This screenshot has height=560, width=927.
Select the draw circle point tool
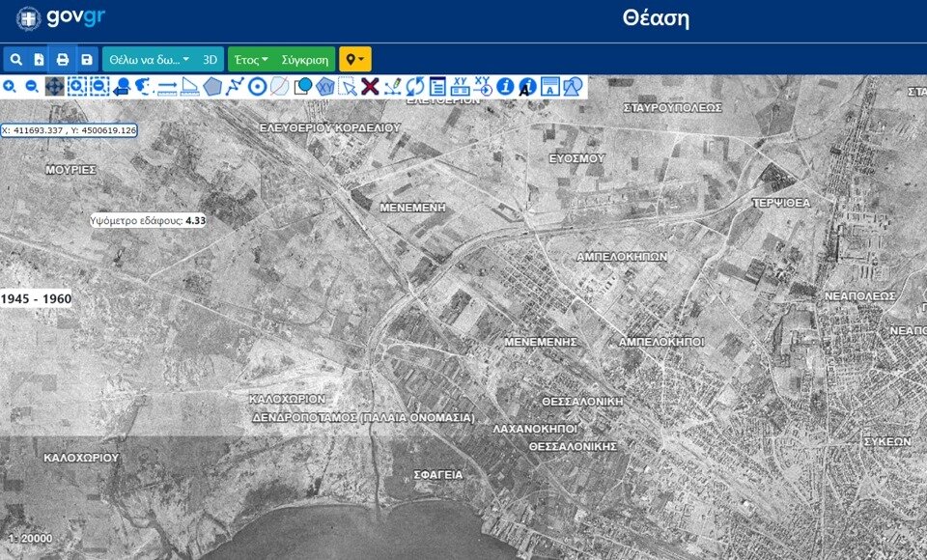pyautogui.click(x=257, y=86)
